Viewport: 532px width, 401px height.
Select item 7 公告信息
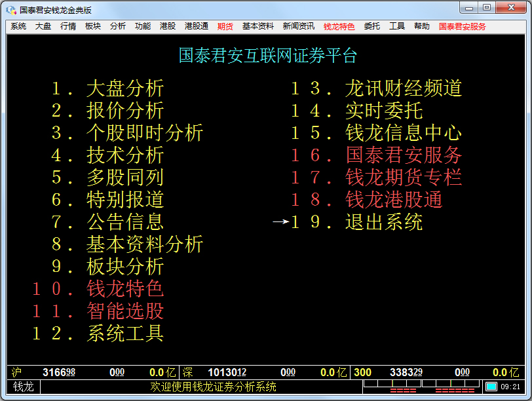tap(108, 222)
